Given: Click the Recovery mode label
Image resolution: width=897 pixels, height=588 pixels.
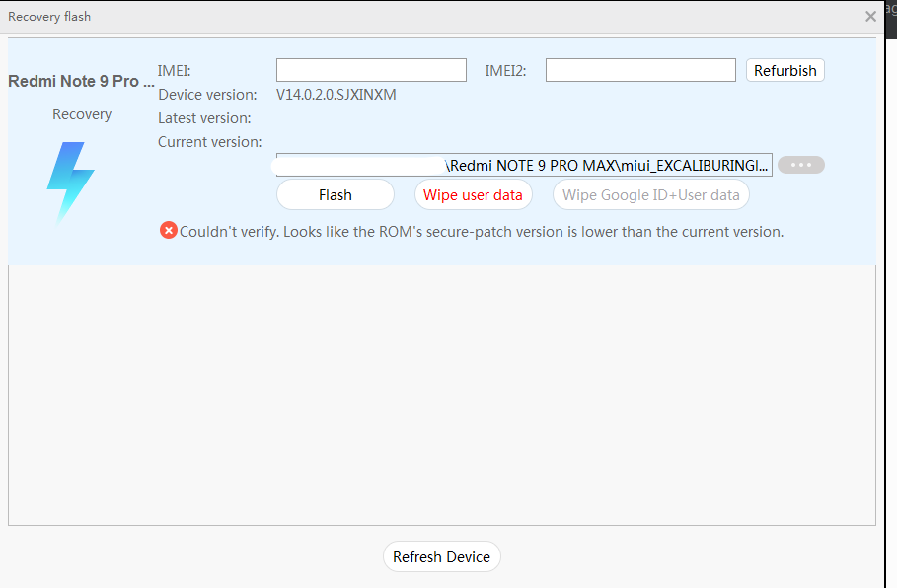Looking at the screenshot, I should tap(82, 114).
